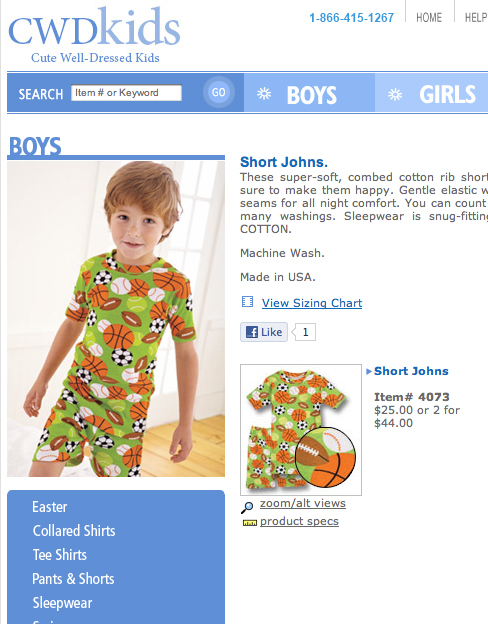Viewport: 488px width, 624px height.
Task: Click the CWDkids logo
Action: [x=94, y=35]
